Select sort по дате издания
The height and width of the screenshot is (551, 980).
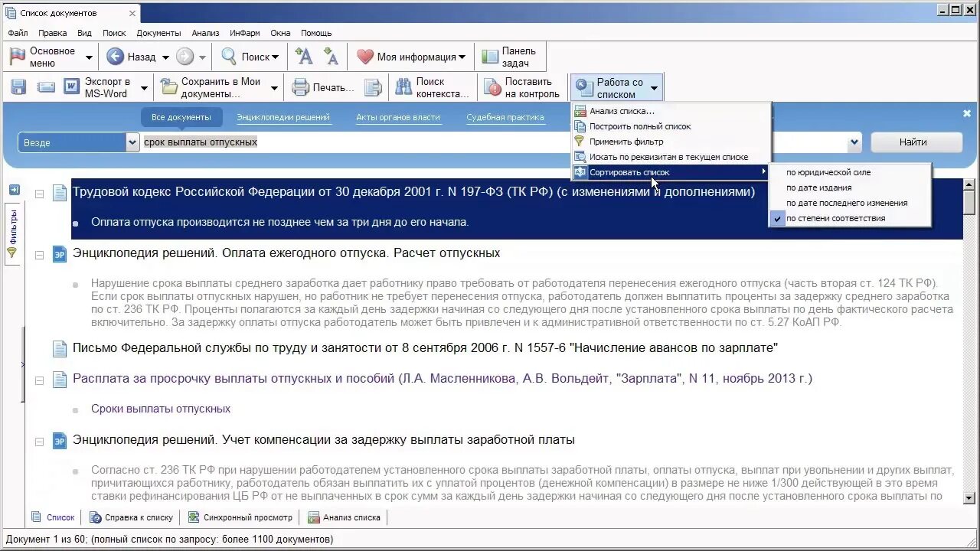(818, 187)
